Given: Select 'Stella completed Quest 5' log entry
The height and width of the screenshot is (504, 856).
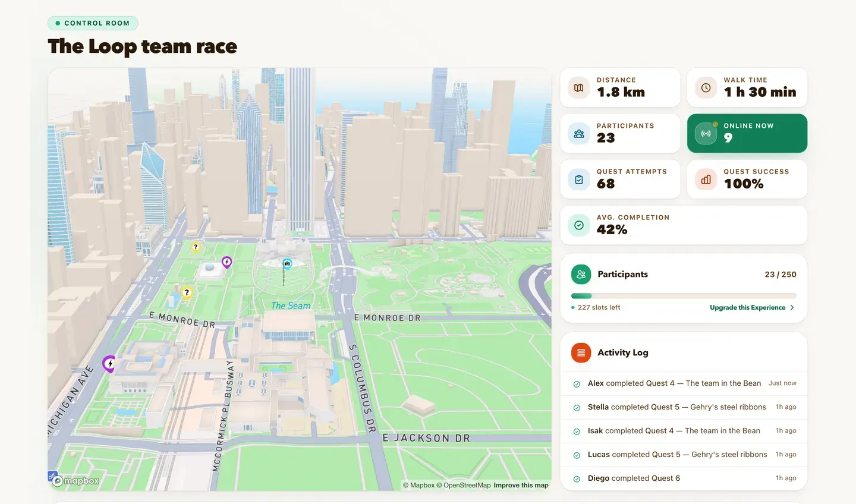Looking at the screenshot, I should (x=684, y=407).
